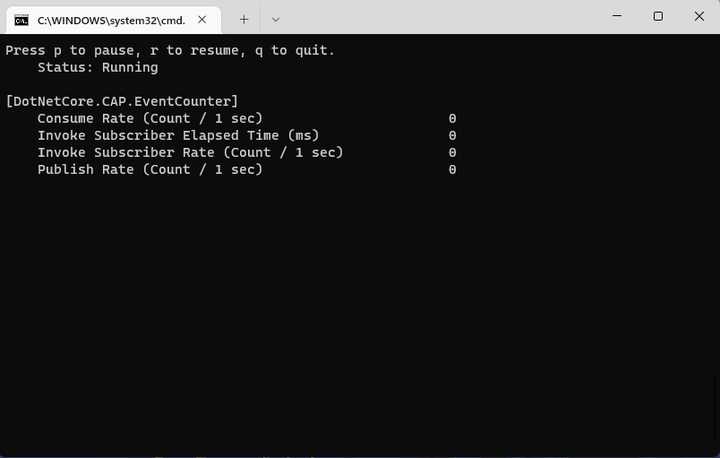Viewport: 720px width, 458px height.
Task: Click the Invoke Subscriber Rate value 0
Action: [x=452, y=152]
